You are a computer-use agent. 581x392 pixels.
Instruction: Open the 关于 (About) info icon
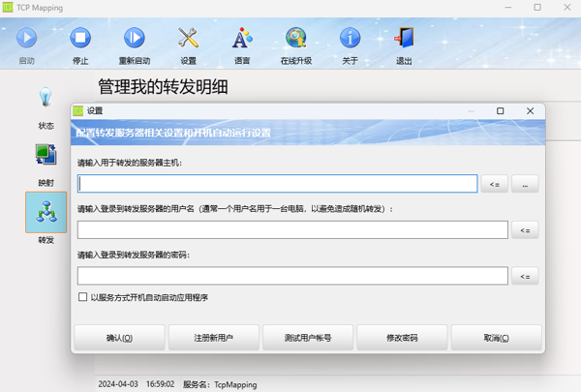(x=350, y=39)
